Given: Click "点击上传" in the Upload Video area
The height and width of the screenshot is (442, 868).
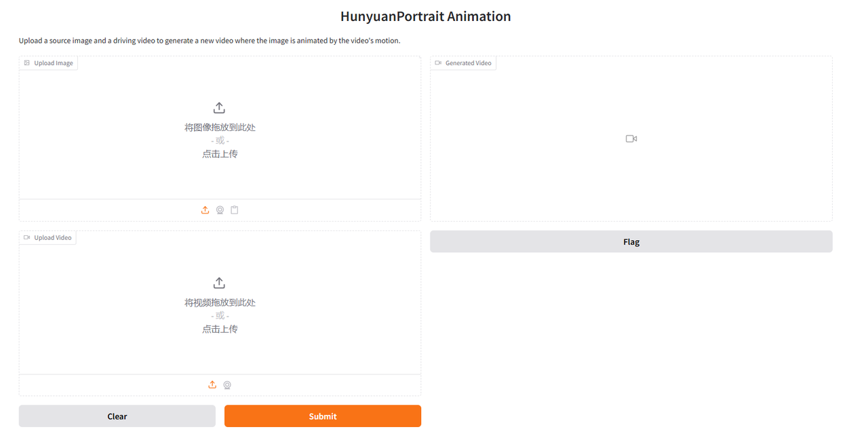Looking at the screenshot, I should [220, 329].
